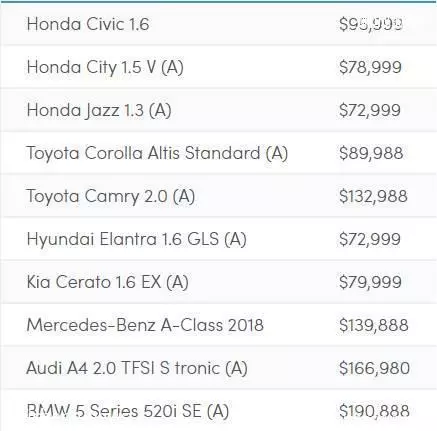Click the Honda Civic price at table top
This screenshot has height=431, width=437.
pyautogui.click(x=371, y=24)
